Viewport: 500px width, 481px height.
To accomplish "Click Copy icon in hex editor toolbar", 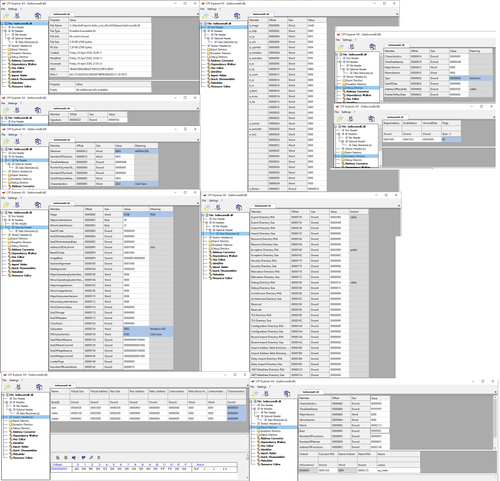I will (x=58, y=457).
